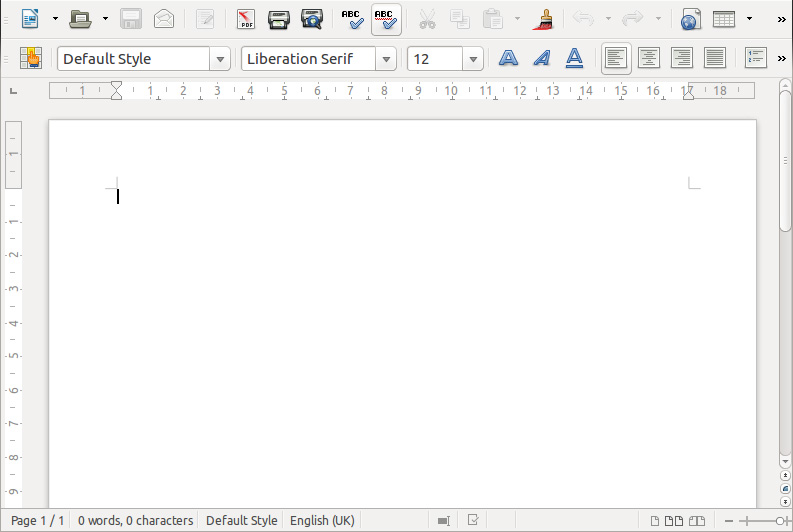Click the Previous Page navigation button
The width and height of the screenshot is (793, 532).
[785, 475]
